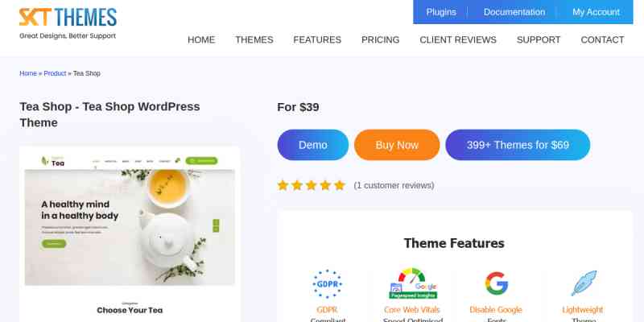Open the FEATURES menu item

coord(317,39)
